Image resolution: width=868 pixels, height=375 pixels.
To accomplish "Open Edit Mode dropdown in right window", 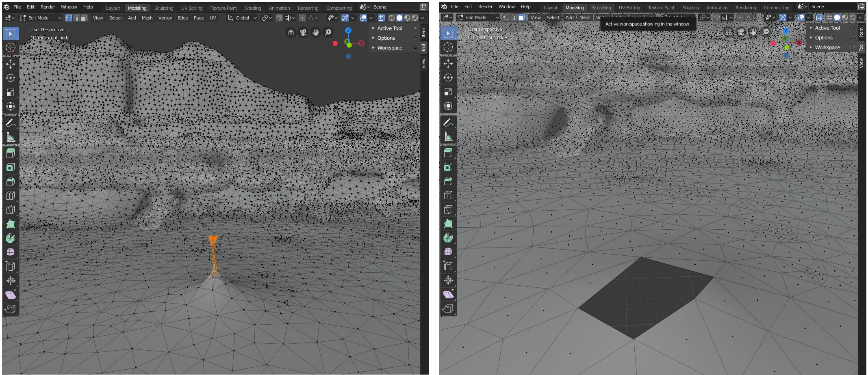I will [x=478, y=17].
